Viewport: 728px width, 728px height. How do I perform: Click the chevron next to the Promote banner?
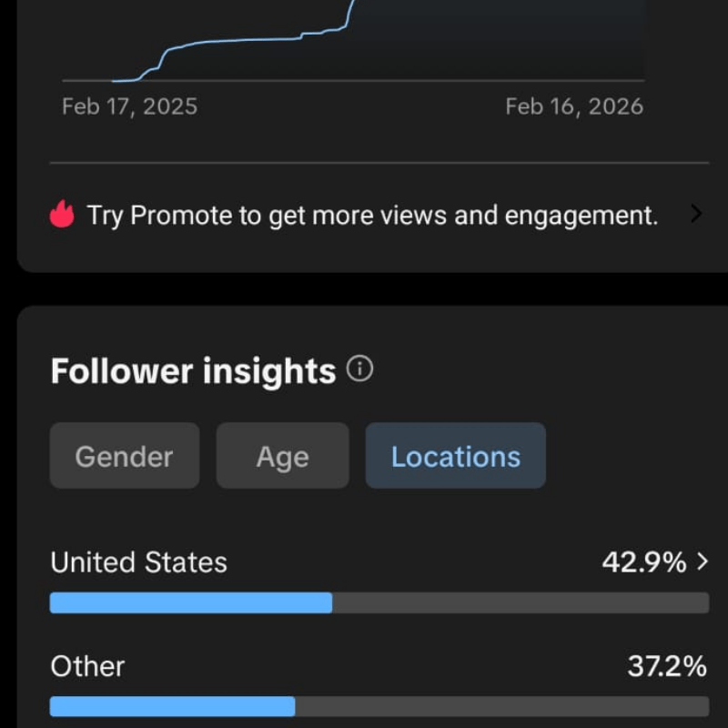coord(696,215)
